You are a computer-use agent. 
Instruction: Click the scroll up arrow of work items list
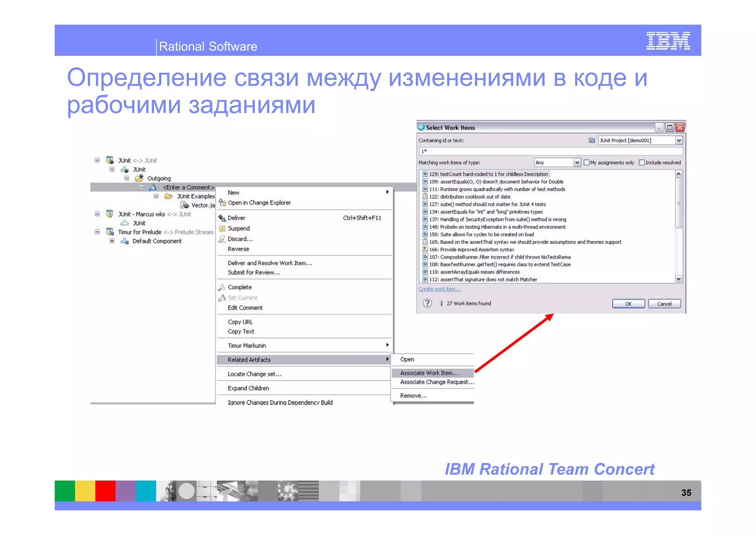(678, 174)
